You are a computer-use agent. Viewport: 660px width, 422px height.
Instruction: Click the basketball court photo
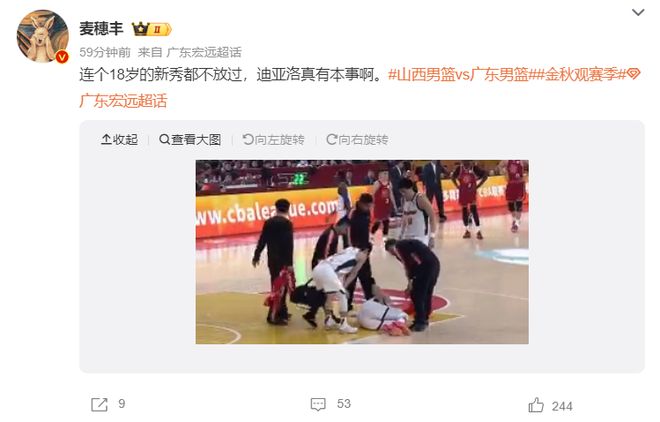pos(362,252)
